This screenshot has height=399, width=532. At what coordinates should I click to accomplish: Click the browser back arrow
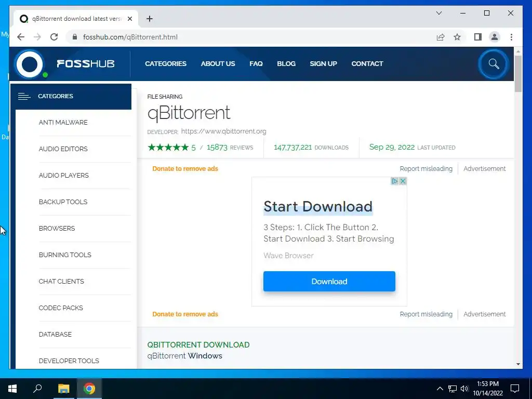21,37
